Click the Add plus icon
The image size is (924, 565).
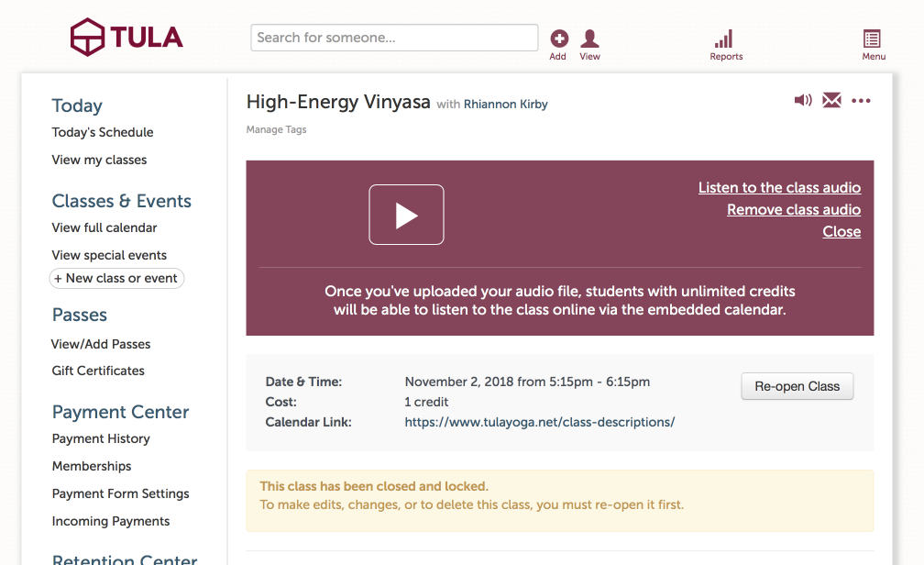(558, 39)
